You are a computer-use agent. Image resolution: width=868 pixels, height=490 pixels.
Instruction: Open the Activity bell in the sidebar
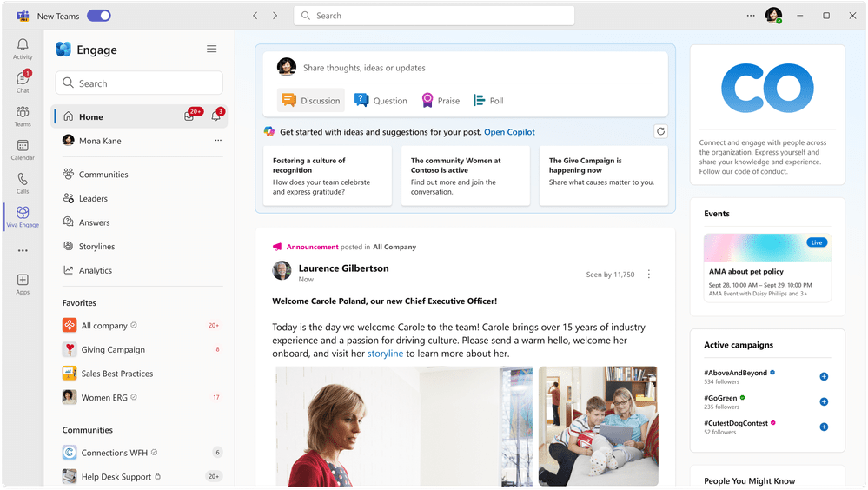pyautogui.click(x=23, y=49)
